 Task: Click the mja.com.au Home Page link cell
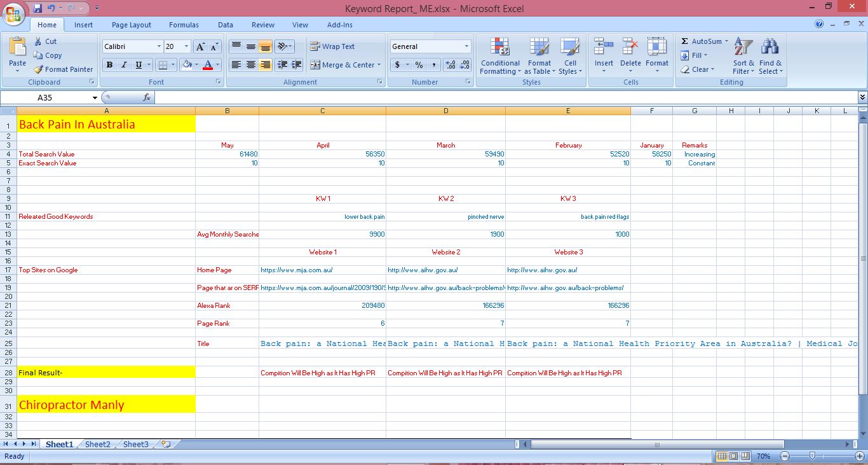click(322, 270)
